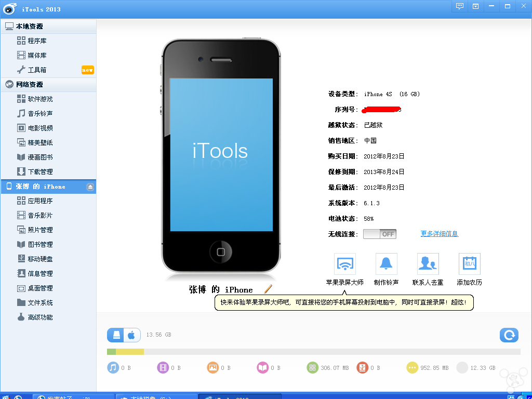Open 高级功能 advanced features

[x=48, y=317]
